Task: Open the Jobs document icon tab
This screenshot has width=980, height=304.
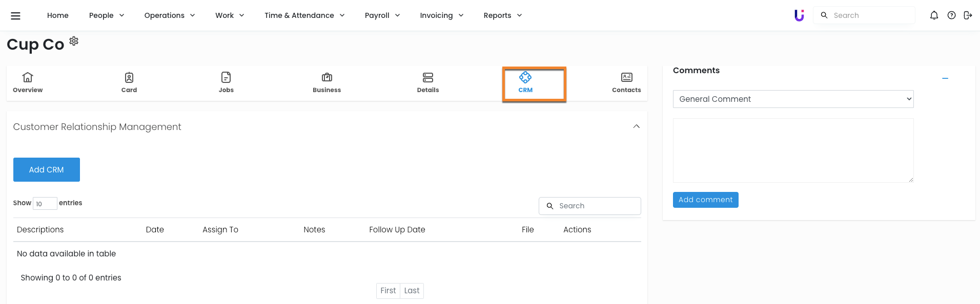Action: [x=226, y=82]
